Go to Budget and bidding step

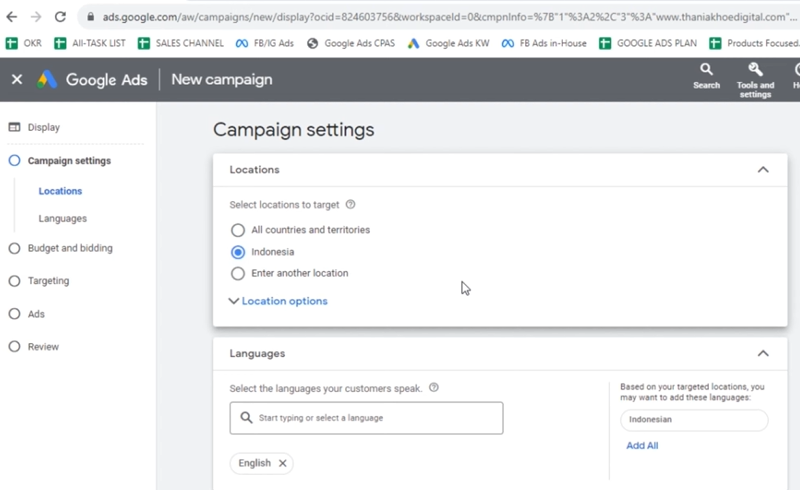(x=69, y=248)
